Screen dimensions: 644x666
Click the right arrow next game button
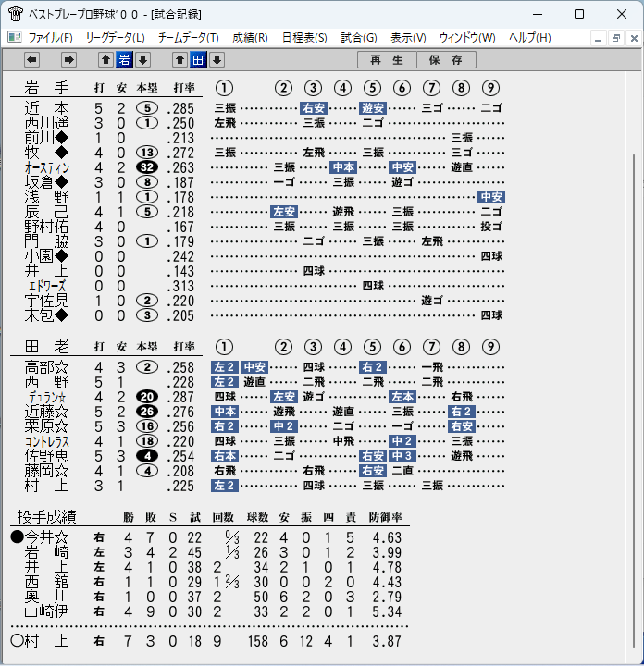point(68,60)
